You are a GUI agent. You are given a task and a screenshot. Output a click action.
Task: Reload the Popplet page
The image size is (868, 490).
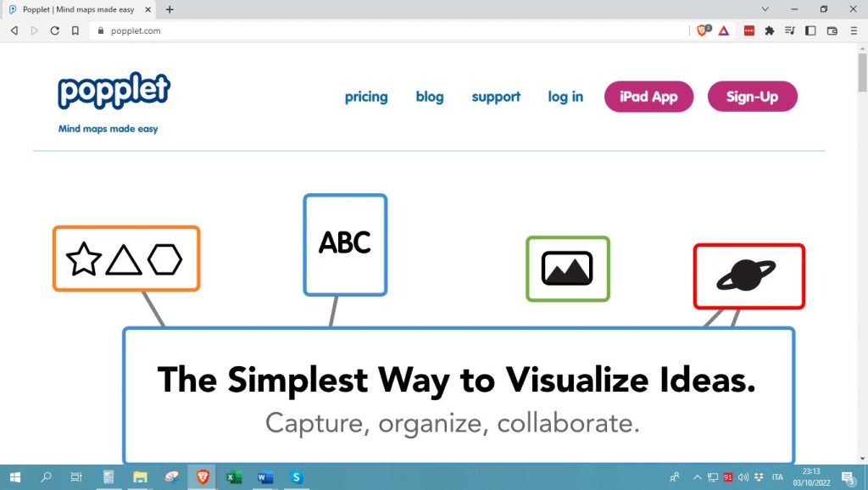click(55, 31)
